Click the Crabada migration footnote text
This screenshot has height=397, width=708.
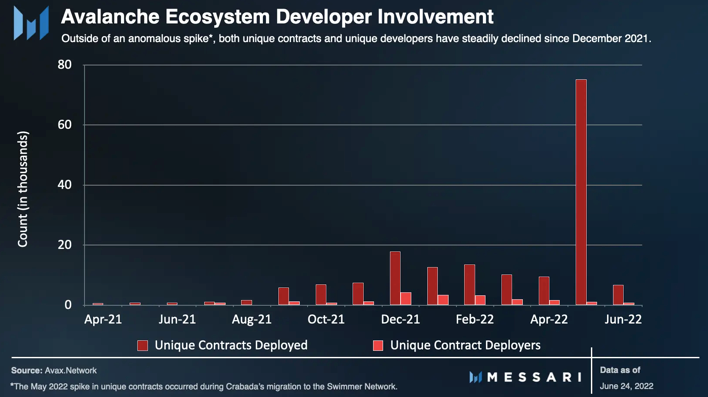pos(204,387)
